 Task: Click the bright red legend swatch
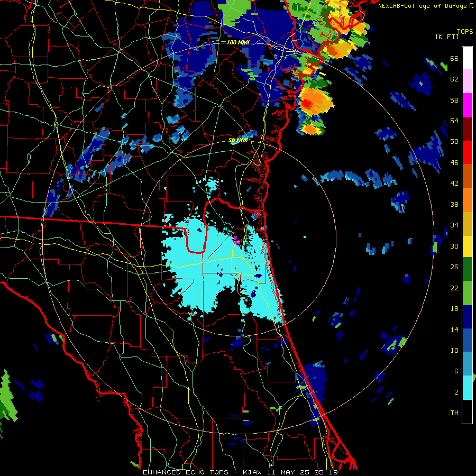coord(467,152)
